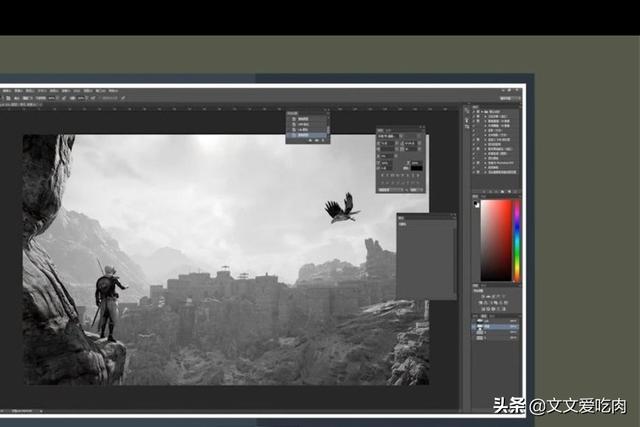
Task: Click Record icon in Actions panel footer
Action: pyautogui.click(x=490, y=192)
